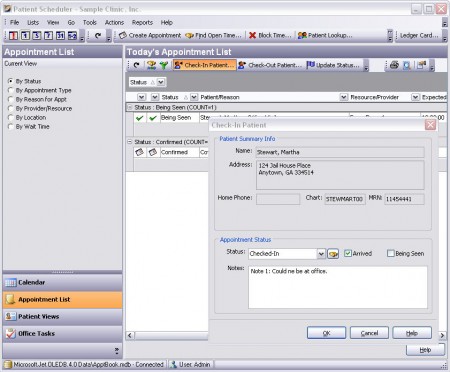Open Office Tasks navigation pane
The image size is (450, 372).
coord(62,334)
